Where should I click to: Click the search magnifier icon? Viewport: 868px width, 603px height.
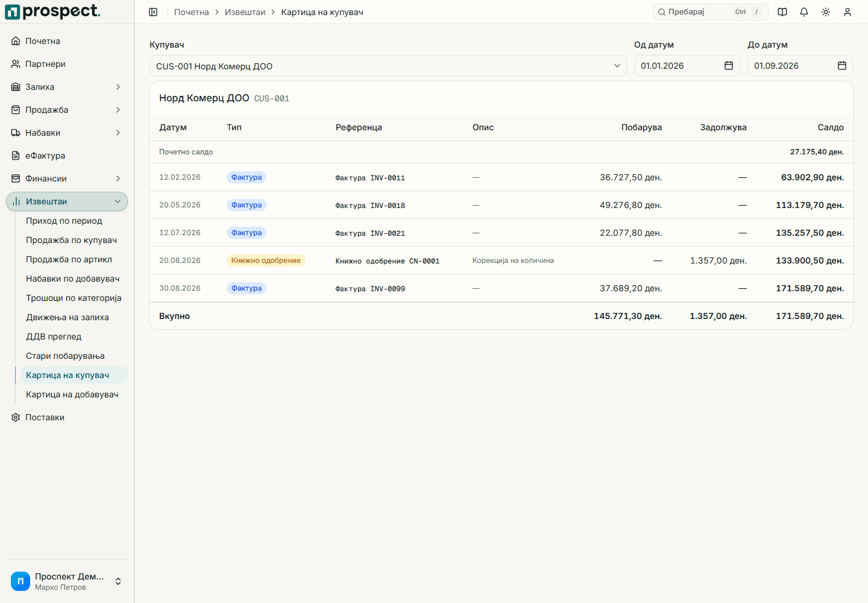point(662,12)
